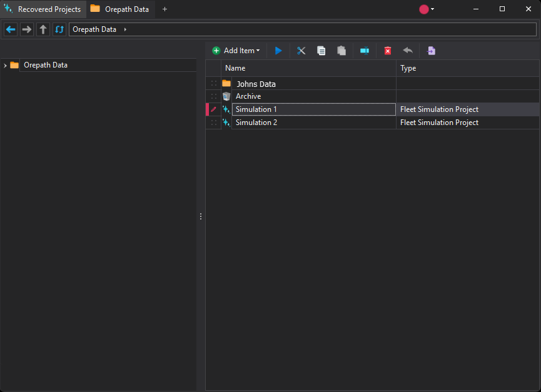The height and width of the screenshot is (392, 541).
Task: Open the red circle status dropdown
Action: [x=427, y=9]
